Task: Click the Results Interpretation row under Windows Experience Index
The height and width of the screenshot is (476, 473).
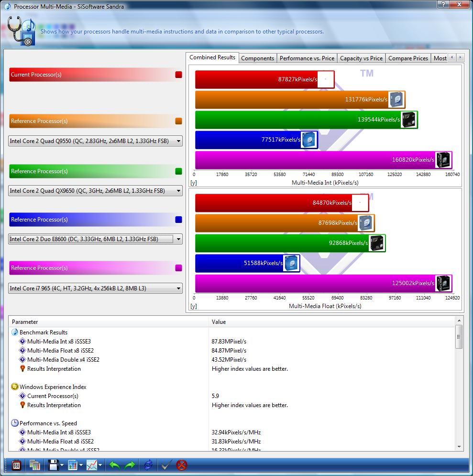Action: tap(232, 405)
